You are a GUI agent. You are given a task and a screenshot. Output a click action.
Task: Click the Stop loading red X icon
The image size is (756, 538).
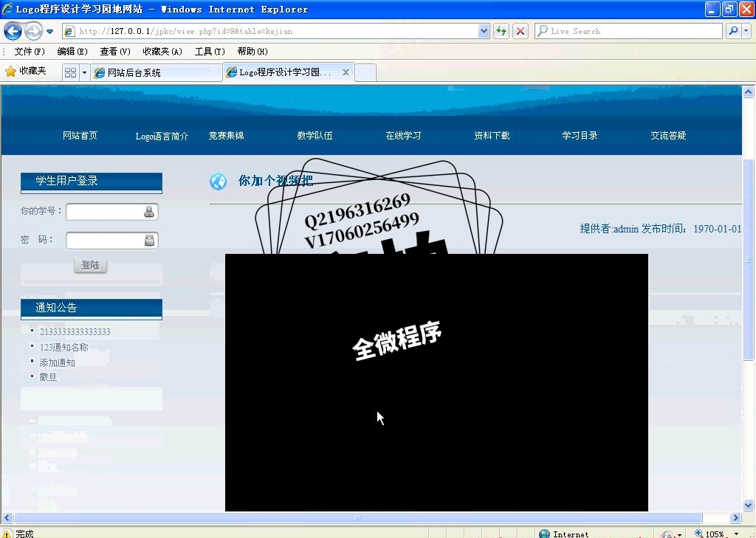pos(520,31)
